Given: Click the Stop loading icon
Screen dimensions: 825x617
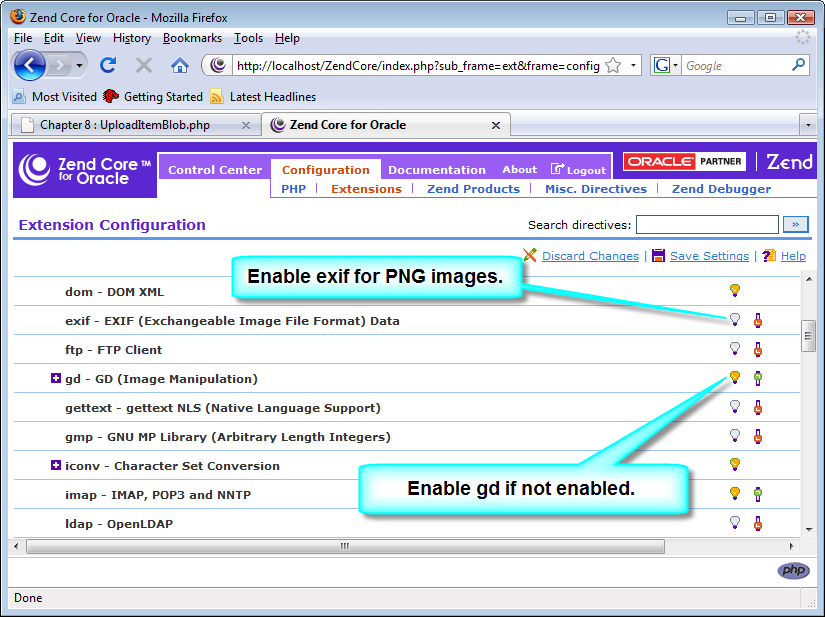Looking at the screenshot, I should click(144, 65).
